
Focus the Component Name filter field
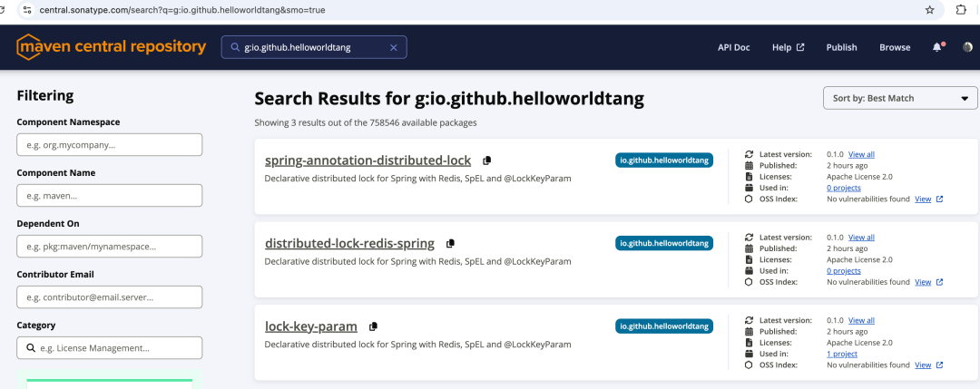click(110, 196)
